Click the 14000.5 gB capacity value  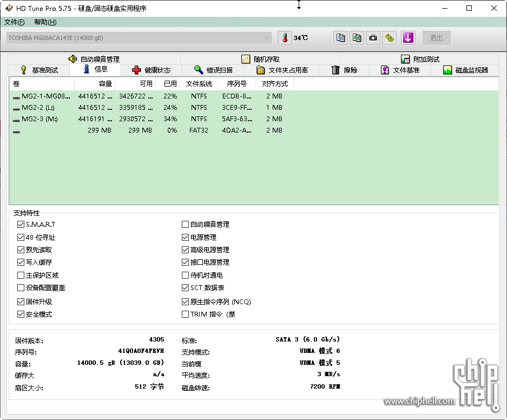tap(121, 363)
